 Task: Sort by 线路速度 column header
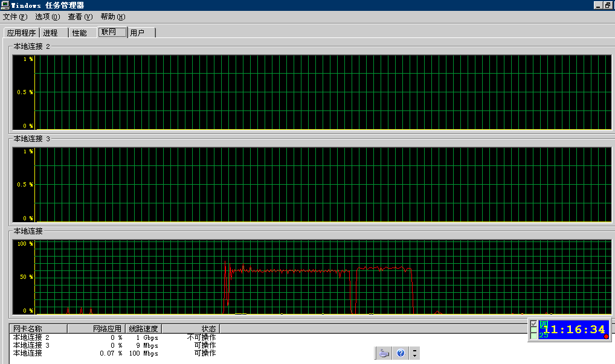[x=143, y=329]
